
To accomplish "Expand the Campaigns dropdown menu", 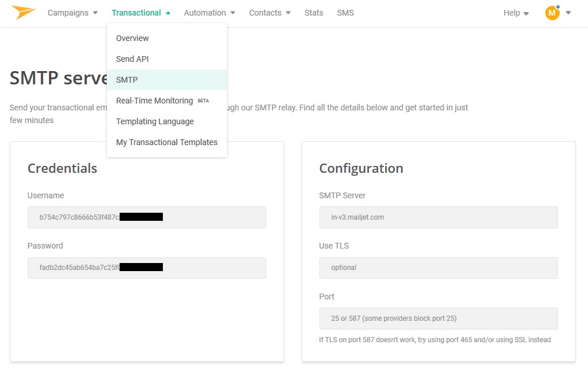I will [x=72, y=13].
